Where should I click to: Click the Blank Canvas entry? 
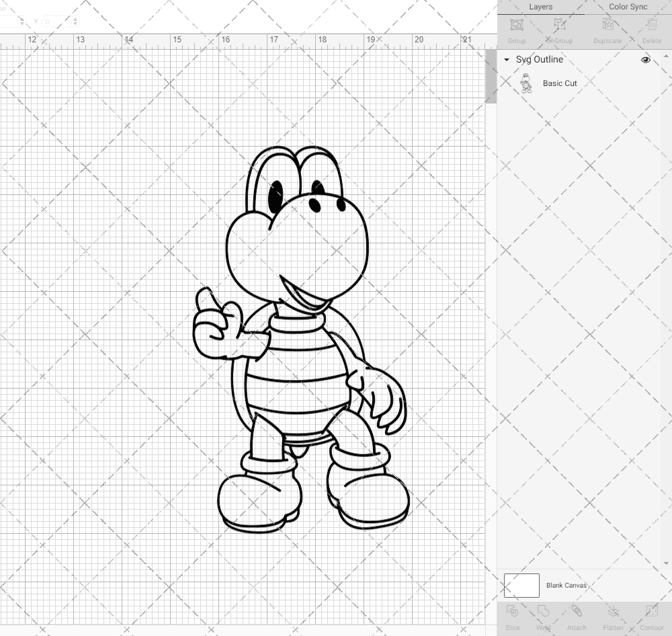(566, 585)
